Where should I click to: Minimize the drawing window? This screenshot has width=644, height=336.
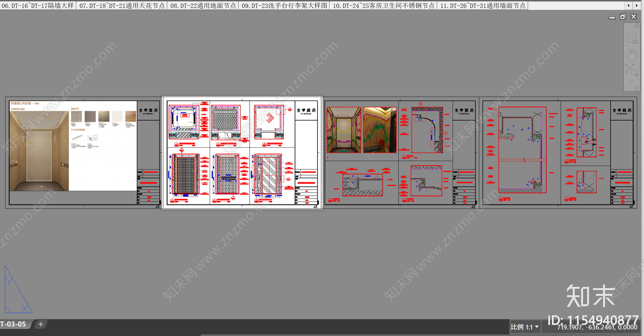612,17
